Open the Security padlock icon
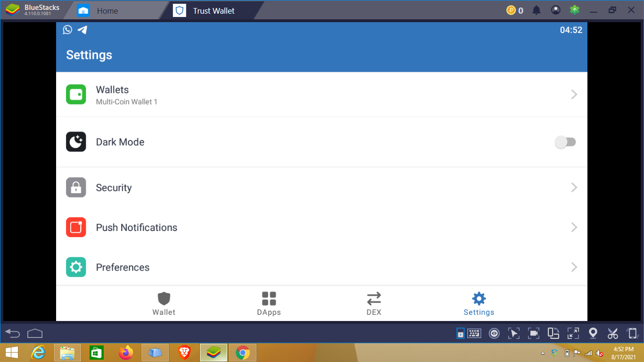The width and height of the screenshot is (644, 362). click(x=76, y=188)
